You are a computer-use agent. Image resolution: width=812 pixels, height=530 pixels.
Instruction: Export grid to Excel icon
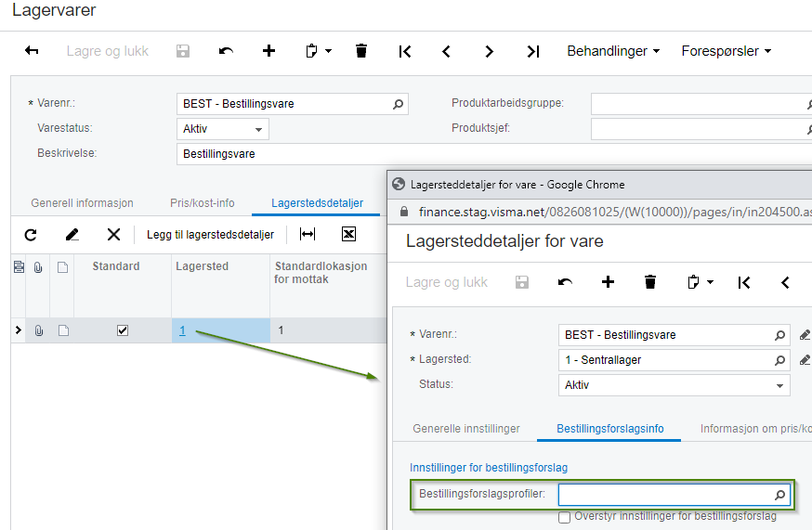(349, 235)
